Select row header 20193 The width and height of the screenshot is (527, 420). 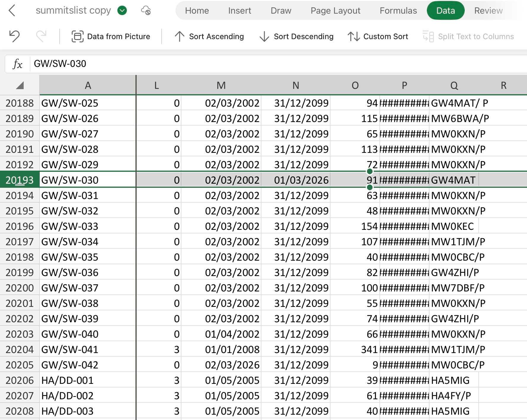(x=20, y=180)
